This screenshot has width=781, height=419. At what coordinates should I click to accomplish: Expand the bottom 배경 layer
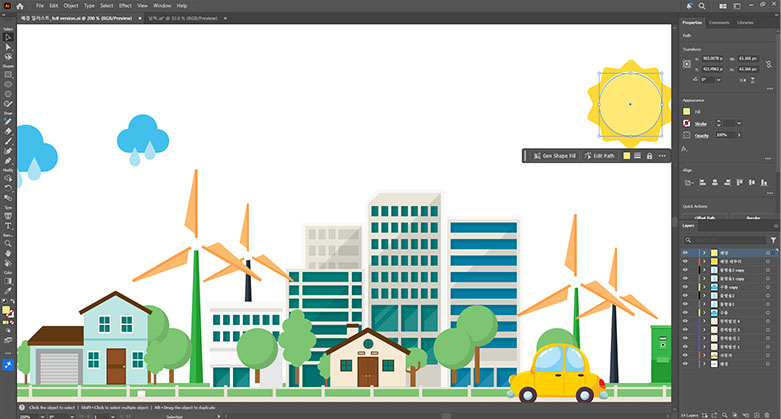[x=704, y=364]
